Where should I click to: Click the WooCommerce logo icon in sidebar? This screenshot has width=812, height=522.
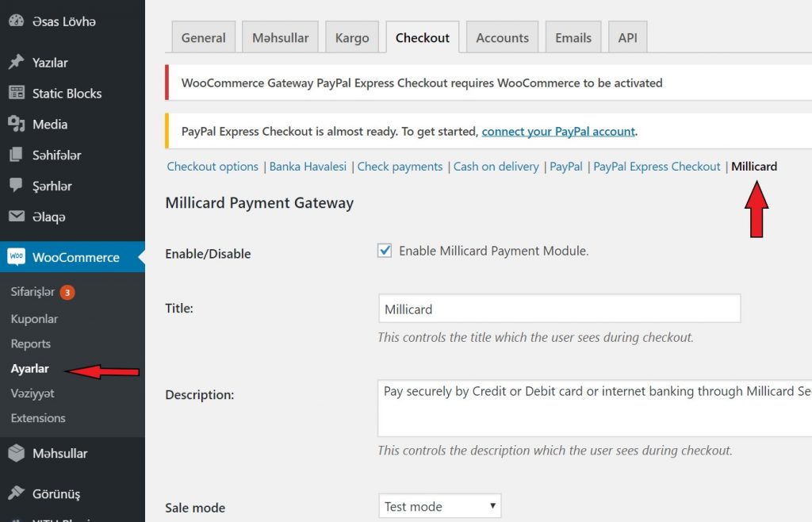(x=16, y=257)
